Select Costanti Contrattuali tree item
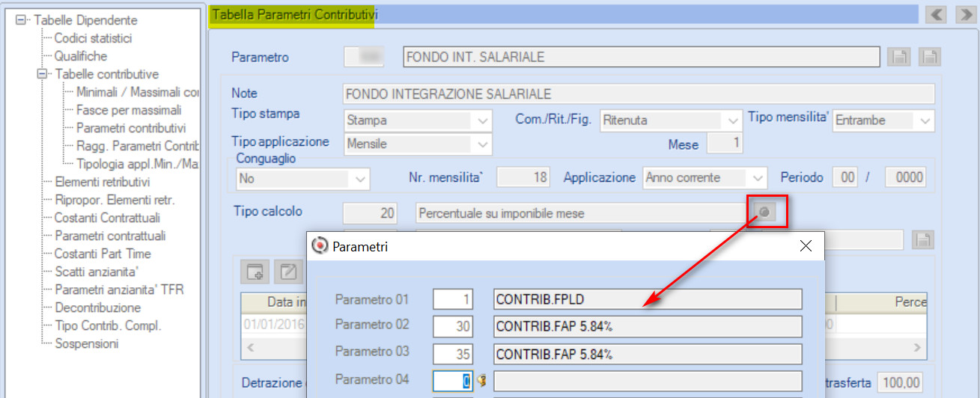Viewport: 980px width, 398px height. click(107, 218)
